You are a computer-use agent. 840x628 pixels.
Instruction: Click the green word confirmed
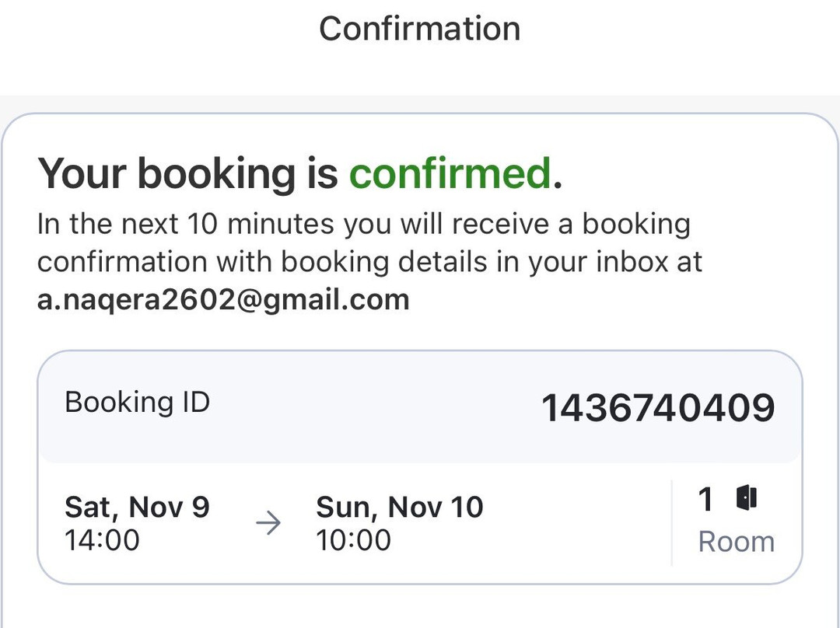(450, 173)
